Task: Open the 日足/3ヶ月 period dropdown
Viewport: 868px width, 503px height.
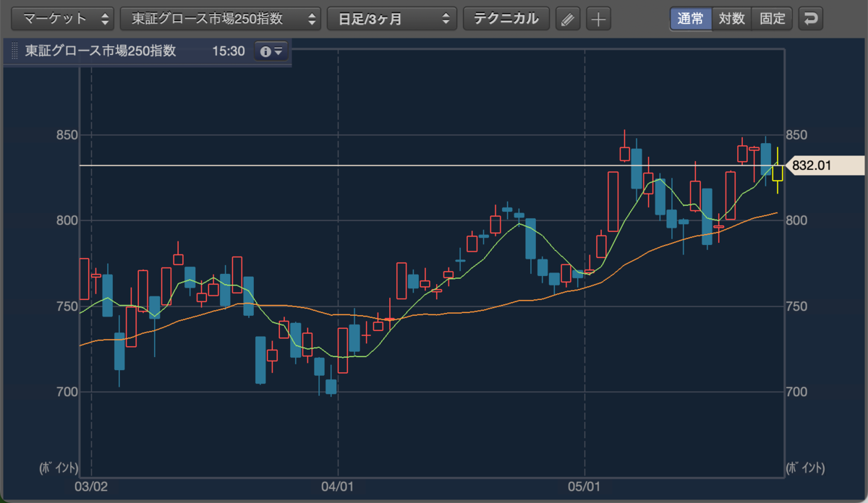Action: 392,19
